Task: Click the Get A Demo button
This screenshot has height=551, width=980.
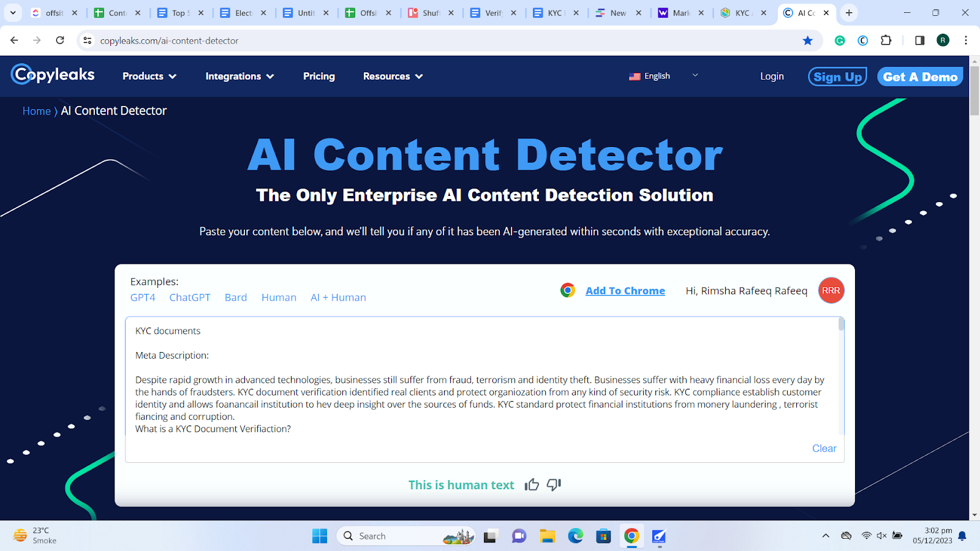Action: 920,77
